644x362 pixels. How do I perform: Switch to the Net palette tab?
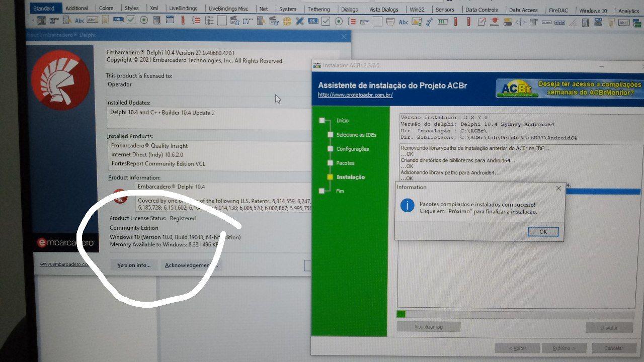pyautogui.click(x=264, y=9)
